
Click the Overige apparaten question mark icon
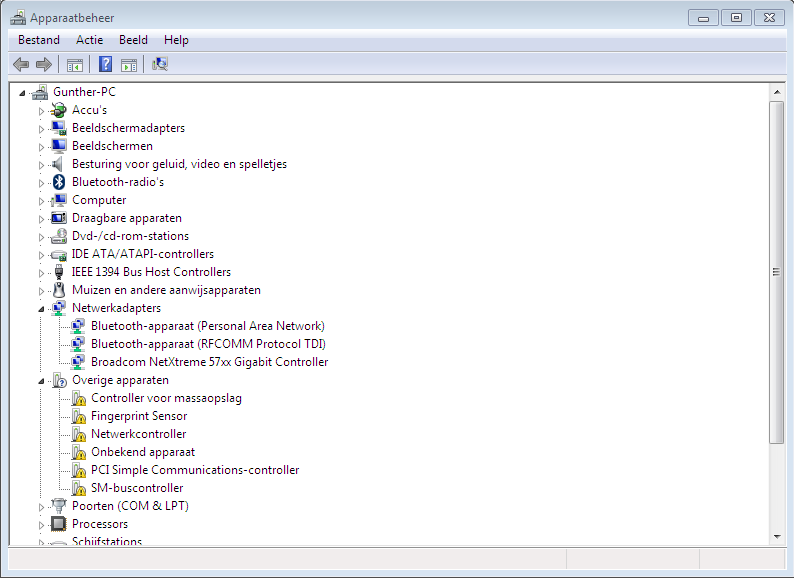point(59,380)
